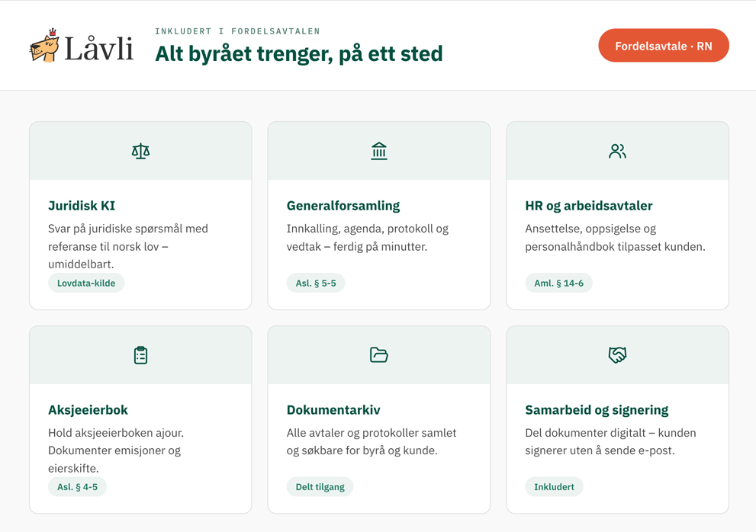Image resolution: width=756 pixels, height=532 pixels.
Task: Open the Generalforsamling card title
Action: pos(343,206)
